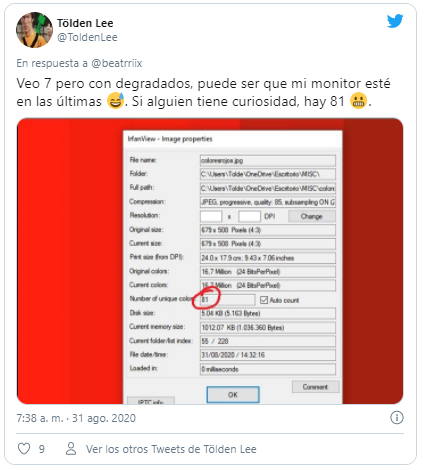Open the @ToldenLee handle link
Viewport: 430px width, 470px height.
coord(87,37)
